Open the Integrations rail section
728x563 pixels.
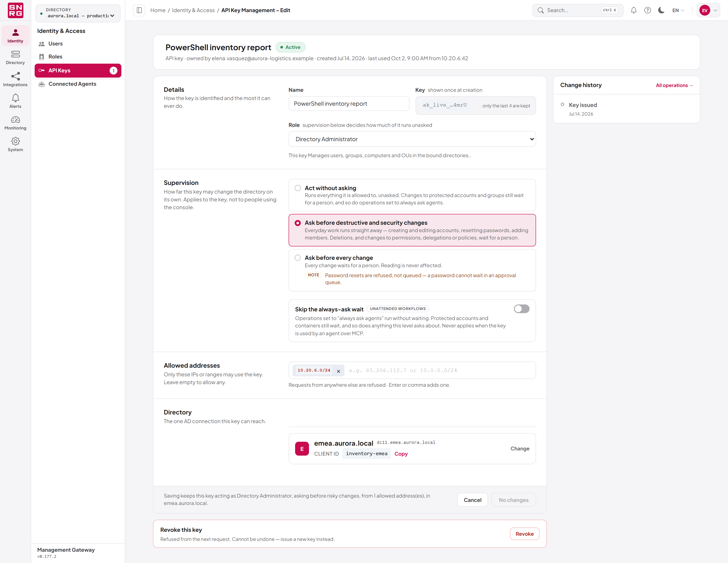pyautogui.click(x=15, y=80)
